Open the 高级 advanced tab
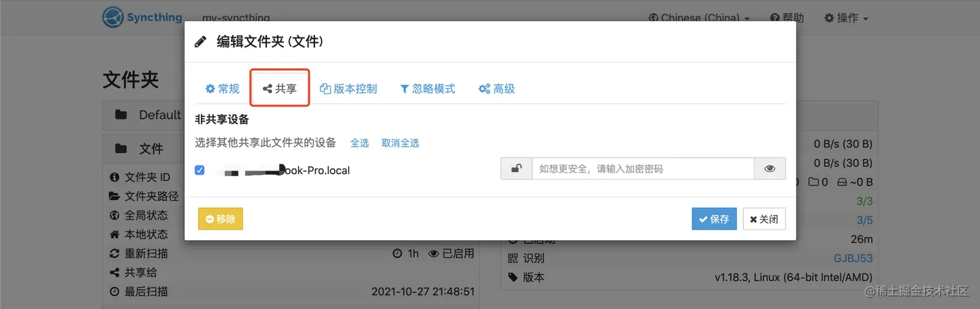 (496, 89)
